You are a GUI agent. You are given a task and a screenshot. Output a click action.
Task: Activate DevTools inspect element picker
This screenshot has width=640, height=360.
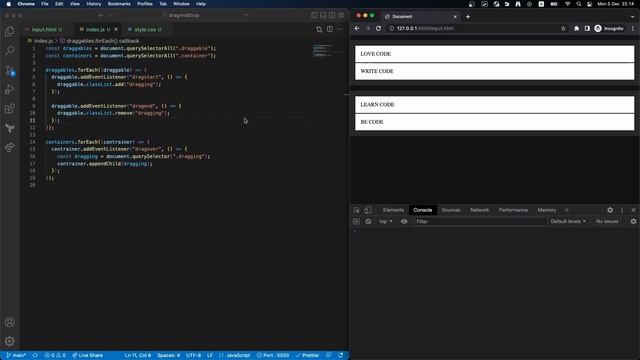point(357,210)
